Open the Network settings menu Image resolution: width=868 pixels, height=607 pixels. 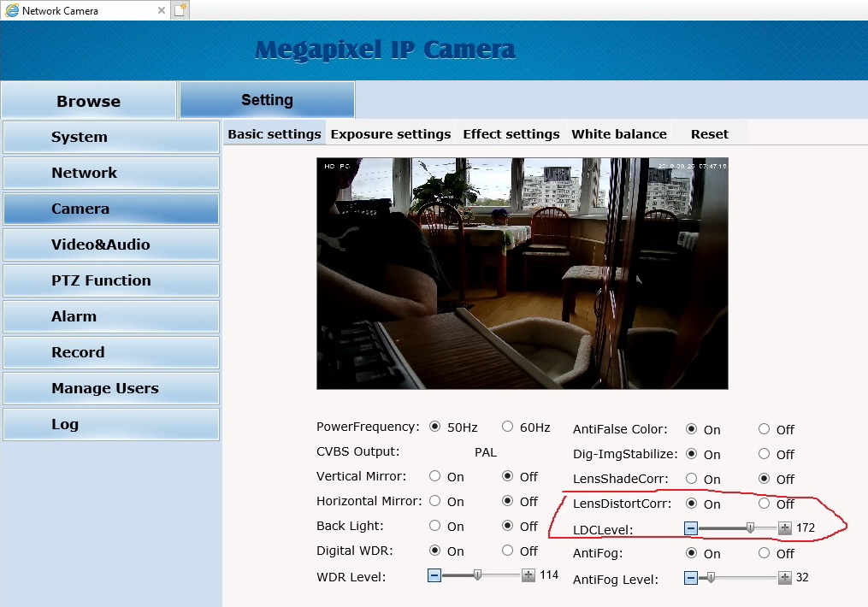(x=110, y=173)
